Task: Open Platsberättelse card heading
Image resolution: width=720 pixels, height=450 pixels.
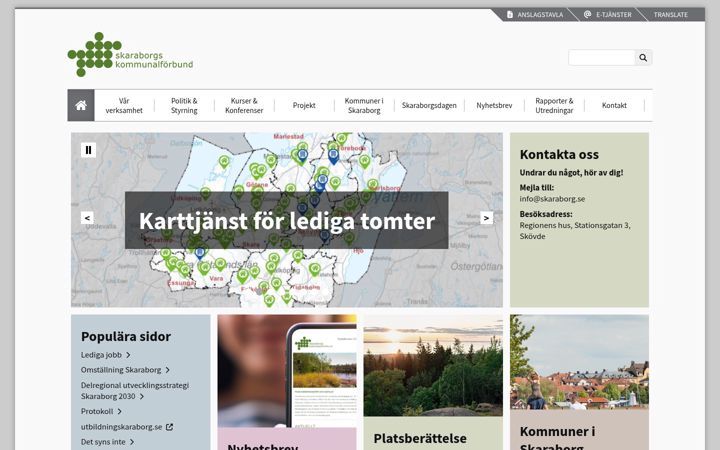Action: coord(420,439)
